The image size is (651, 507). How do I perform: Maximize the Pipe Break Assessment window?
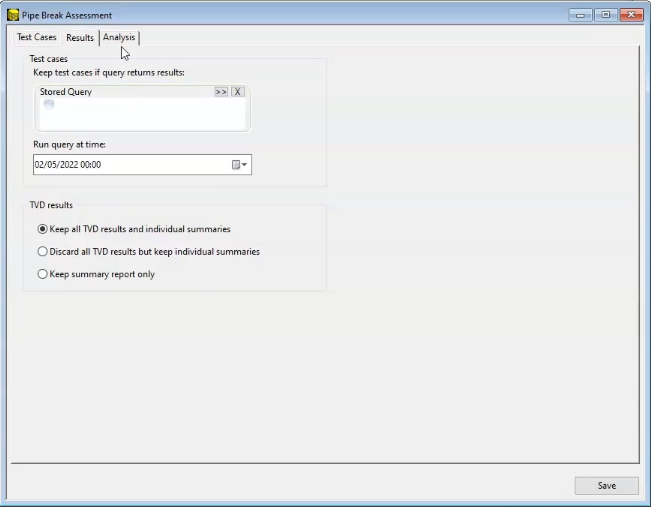[x=606, y=15]
